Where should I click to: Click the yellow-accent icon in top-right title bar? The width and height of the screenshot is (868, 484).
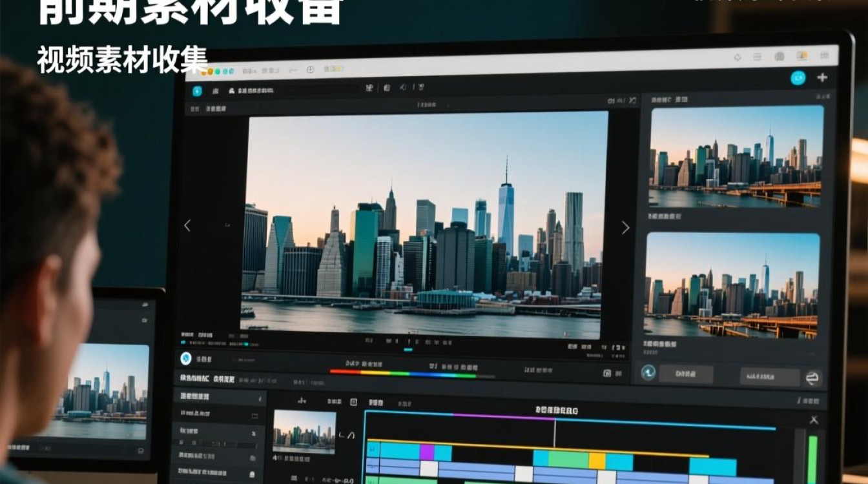(x=801, y=56)
